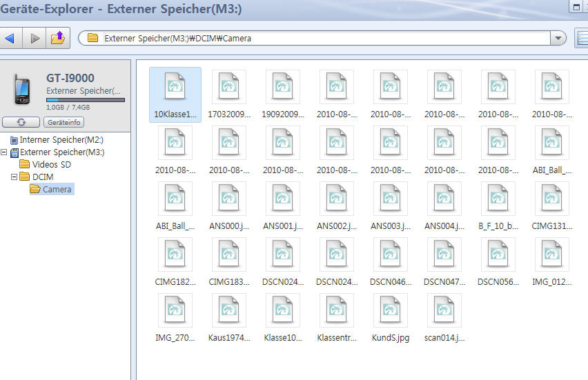
Task: Click the folder icon in address bar
Action: coord(92,38)
